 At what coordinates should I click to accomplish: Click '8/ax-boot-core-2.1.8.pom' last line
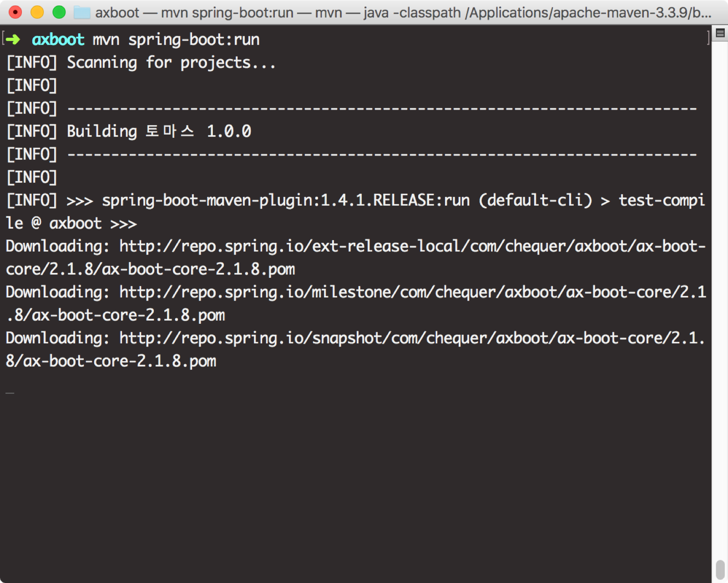click(111, 361)
